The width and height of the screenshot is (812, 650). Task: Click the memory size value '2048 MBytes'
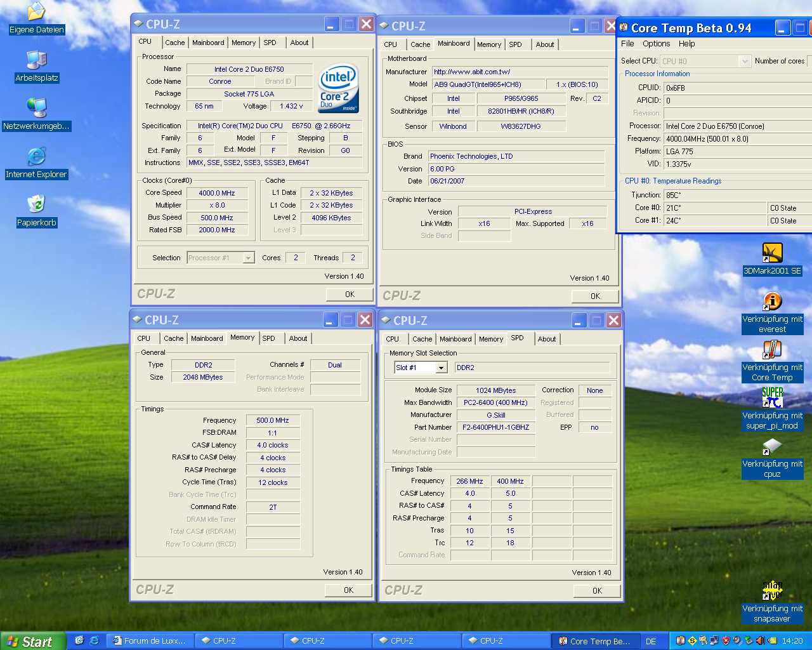[203, 377]
